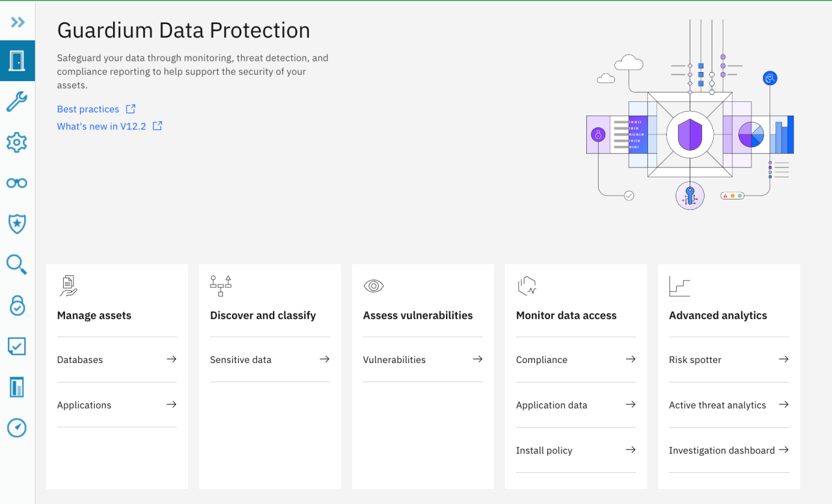Image resolution: width=832 pixels, height=504 pixels.
Task: Open the Best practices link
Action: (x=88, y=109)
